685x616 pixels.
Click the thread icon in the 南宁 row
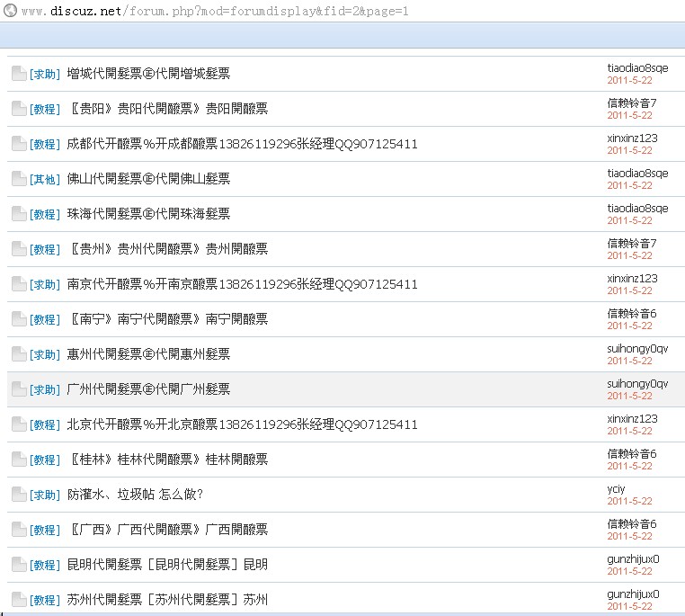coord(19,319)
